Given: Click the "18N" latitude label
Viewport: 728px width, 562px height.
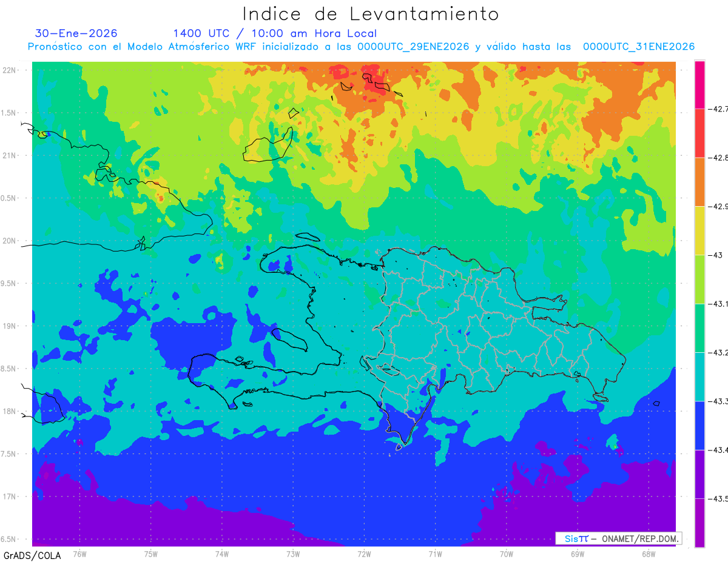Looking at the screenshot, I should (x=10, y=411).
